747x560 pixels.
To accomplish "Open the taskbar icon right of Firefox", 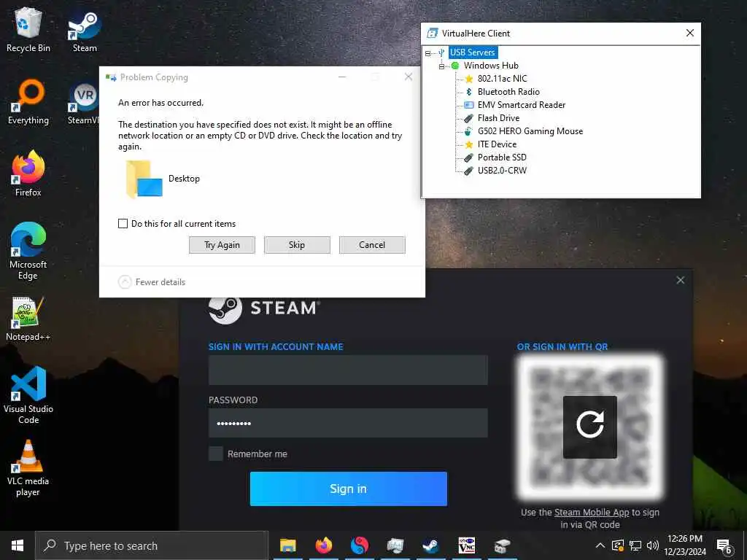I will click(x=359, y=545).
